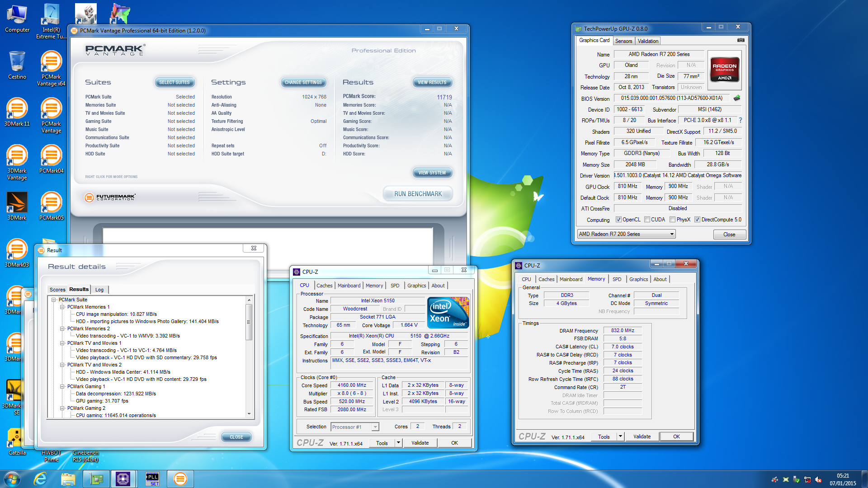This screenshot has height=488, width=868.
Task: Click OK in the Memory CPU-Z window
Action: click(x=676, y=436)
